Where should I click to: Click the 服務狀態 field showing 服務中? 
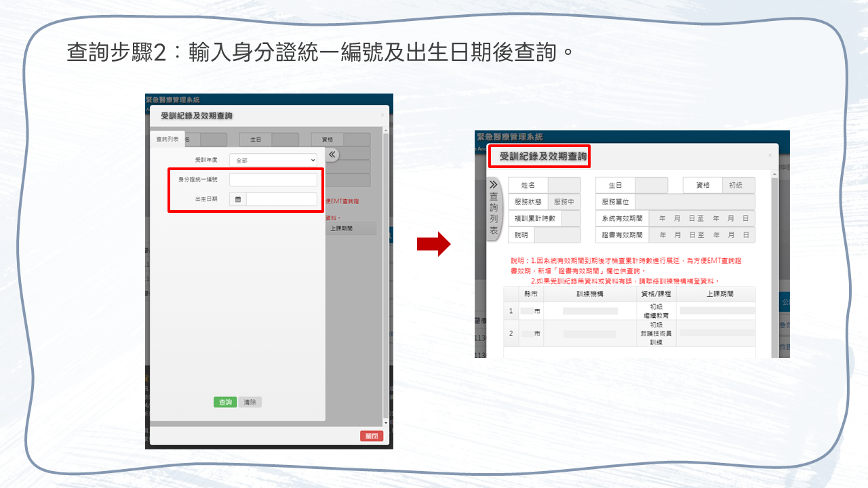pyautogui.click(x=564, y=201)
